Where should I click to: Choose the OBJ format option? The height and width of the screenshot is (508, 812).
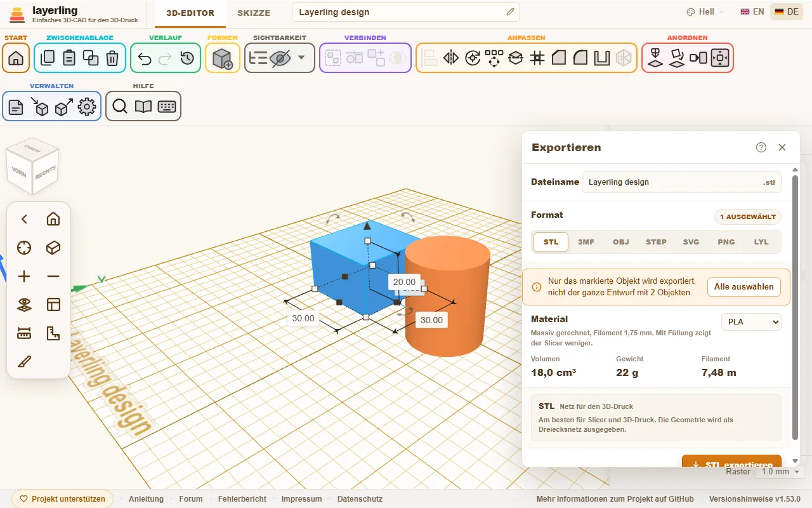[x=621, y=242]
